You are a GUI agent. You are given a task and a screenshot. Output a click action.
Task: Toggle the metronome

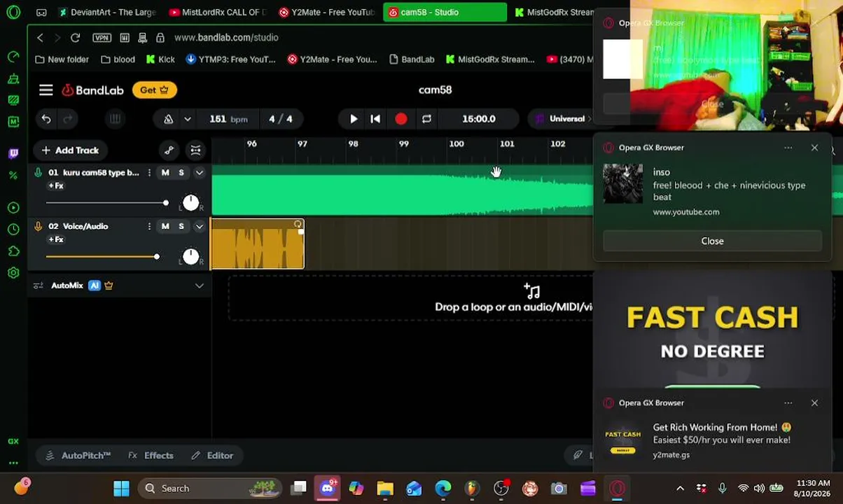tap(168, 119)
